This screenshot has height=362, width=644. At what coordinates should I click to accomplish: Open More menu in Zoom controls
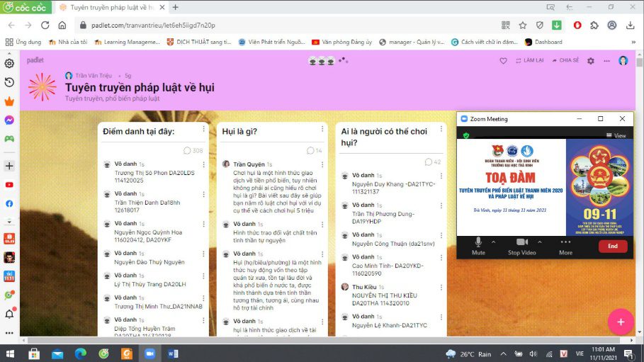565,245
